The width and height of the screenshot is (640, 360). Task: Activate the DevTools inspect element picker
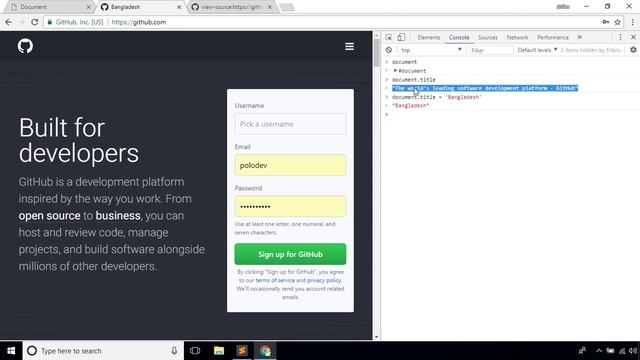[389, 37]
